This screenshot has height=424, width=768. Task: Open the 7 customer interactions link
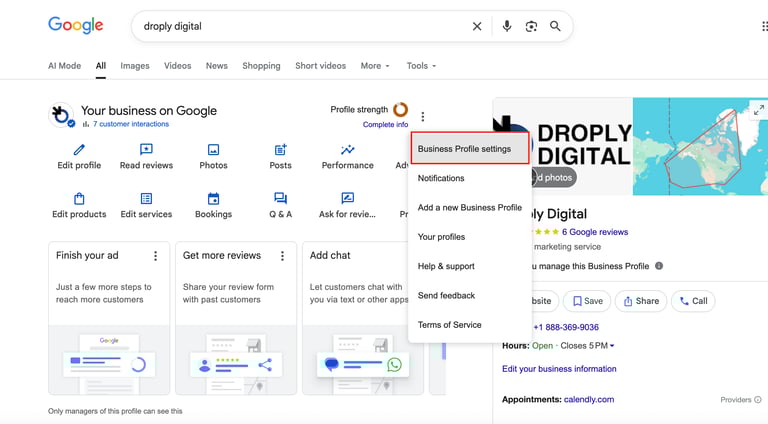tap(131, 124)
